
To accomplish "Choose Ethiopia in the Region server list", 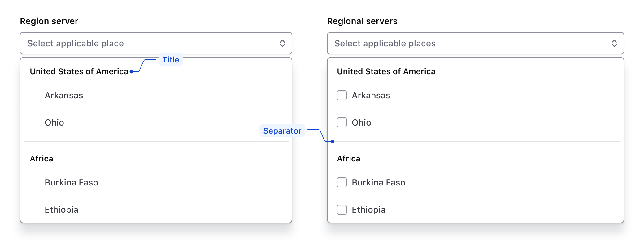I will coord(61,210).
